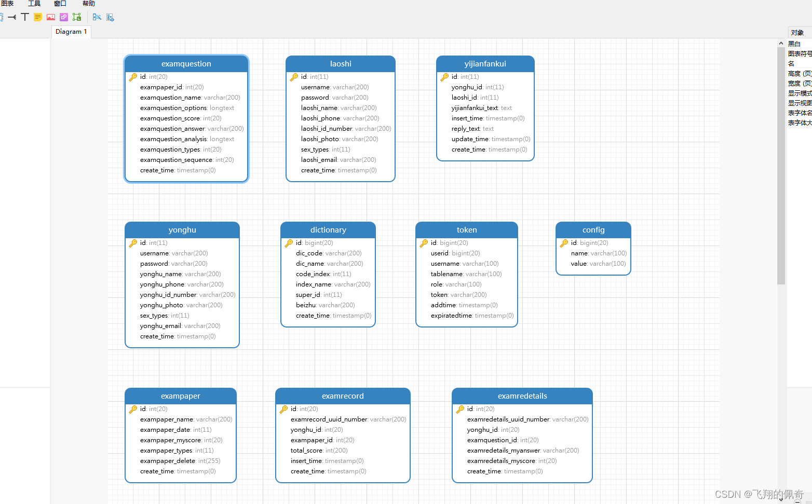The height and width of the screenshot is (504, 812).
Task: Switch to the Diagram 1 tab
Action: [71, 32]
